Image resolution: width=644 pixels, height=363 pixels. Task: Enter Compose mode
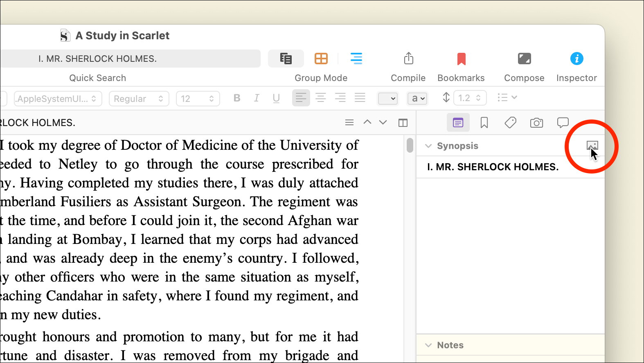[x=524, y=59]
